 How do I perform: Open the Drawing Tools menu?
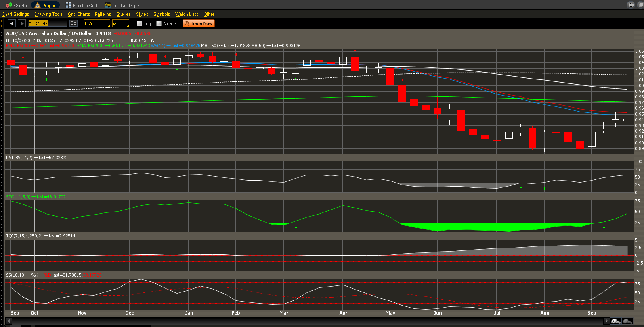pos(48,14)
